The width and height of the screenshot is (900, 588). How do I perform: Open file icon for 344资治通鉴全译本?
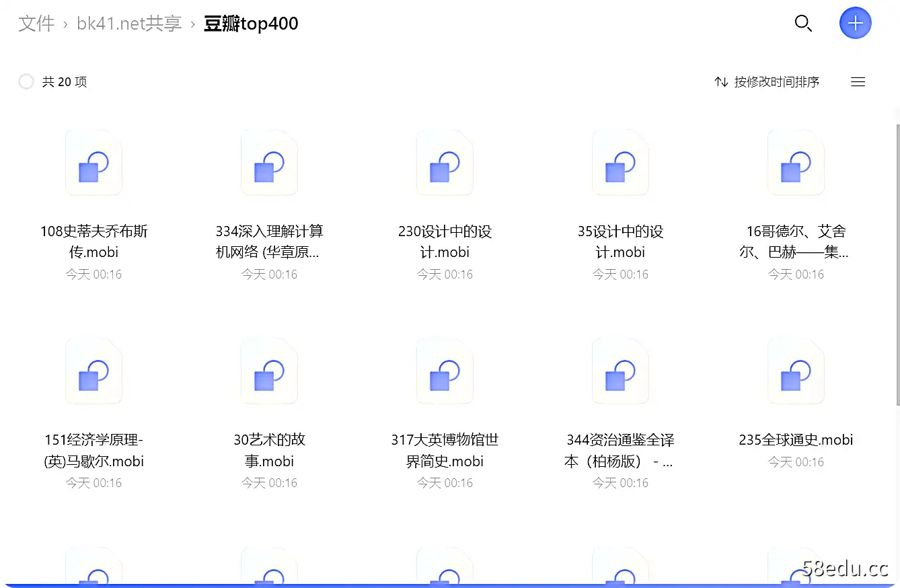point(620,372)
